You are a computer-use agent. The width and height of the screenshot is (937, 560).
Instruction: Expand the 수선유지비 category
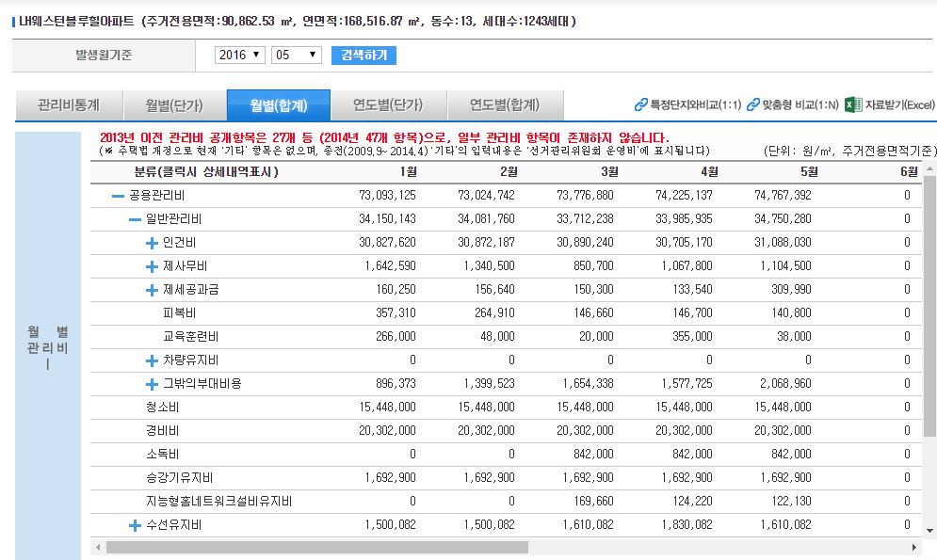pos(135,525)
